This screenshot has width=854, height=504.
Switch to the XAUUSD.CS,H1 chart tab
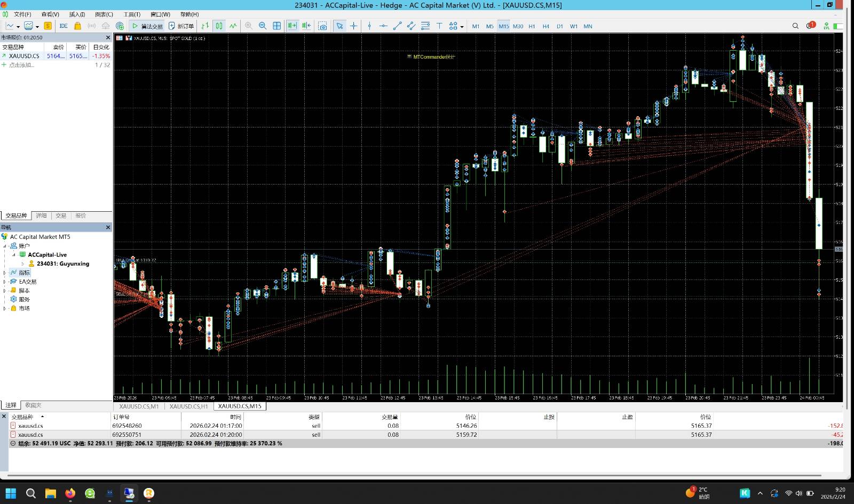pyautogui.click(x=189, y=406)
